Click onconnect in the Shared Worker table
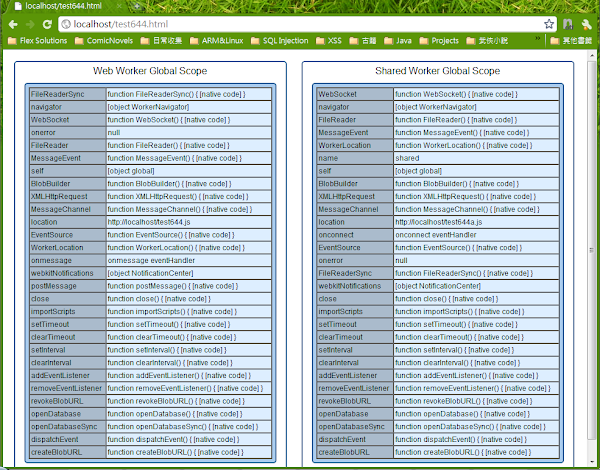Image resolution: width=600 pixels, height=470 pixels. click(355, 235)
